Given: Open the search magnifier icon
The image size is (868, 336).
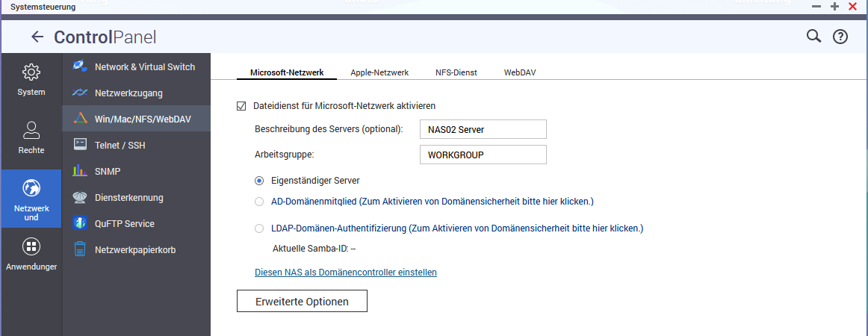Looking at the screenshot, I should tap(813, 36).
